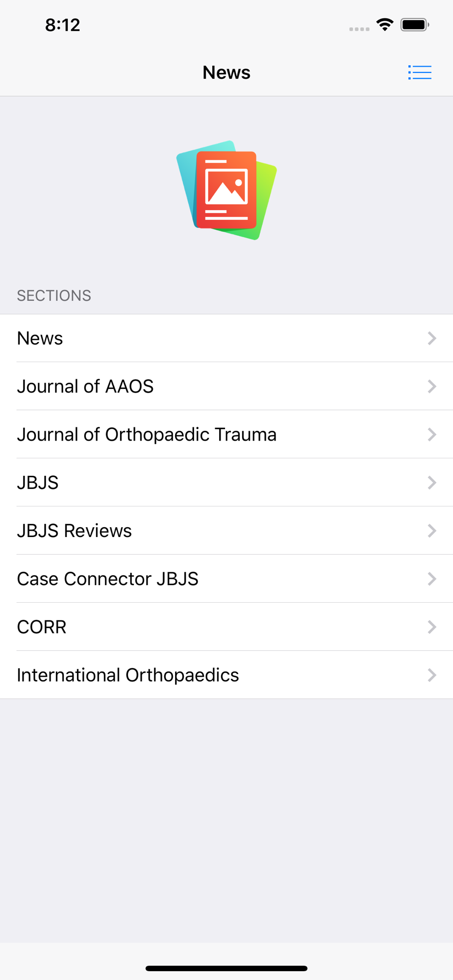Tap the WiFi status icon
Screen dimensions: 453x980
click(x=385, y=24)
